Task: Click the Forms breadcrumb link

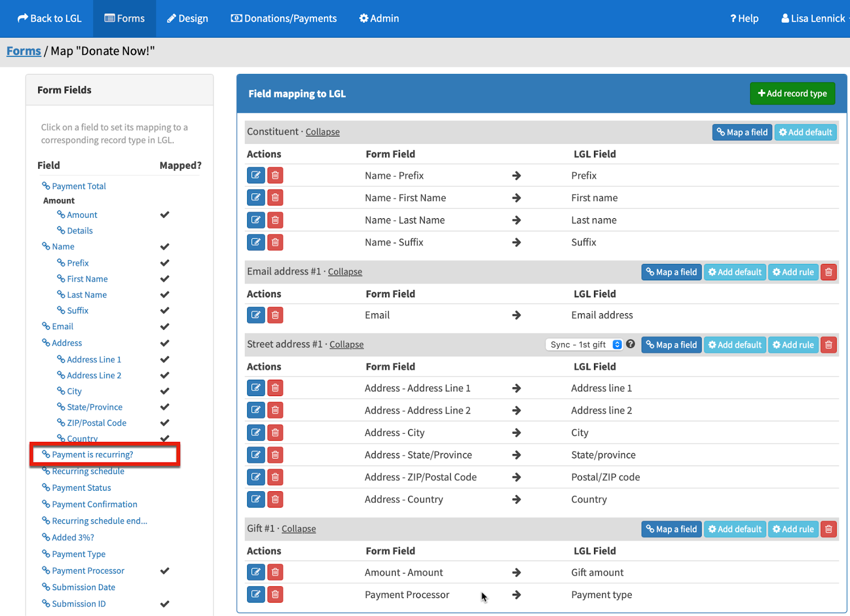Action: pyautogui.click(x=23, y=51)
